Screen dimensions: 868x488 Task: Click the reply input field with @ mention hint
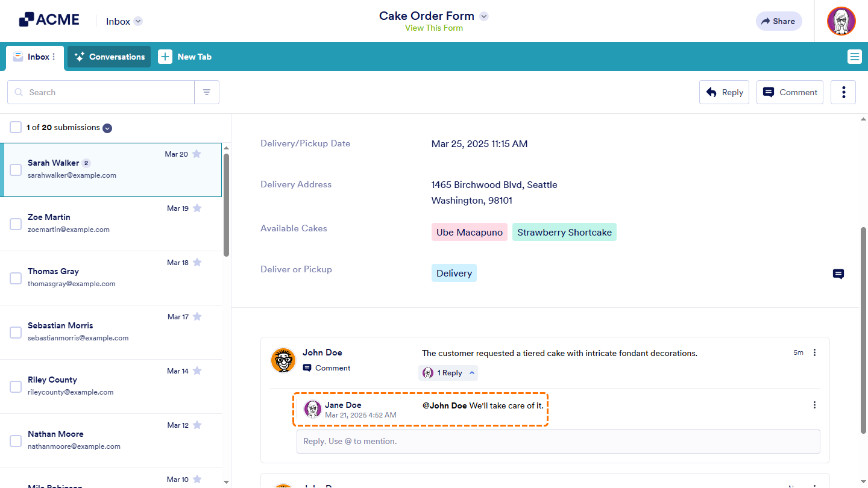click(x=558, y=441)
